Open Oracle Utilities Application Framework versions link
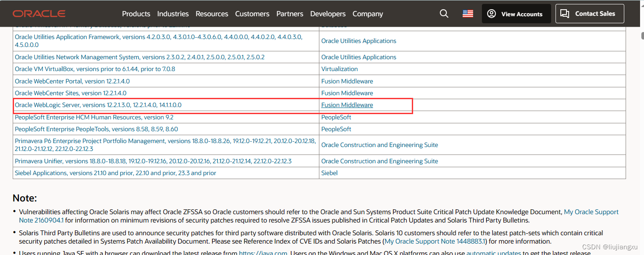644x255 pixels. pyautogui.click(x=159, y=41)
